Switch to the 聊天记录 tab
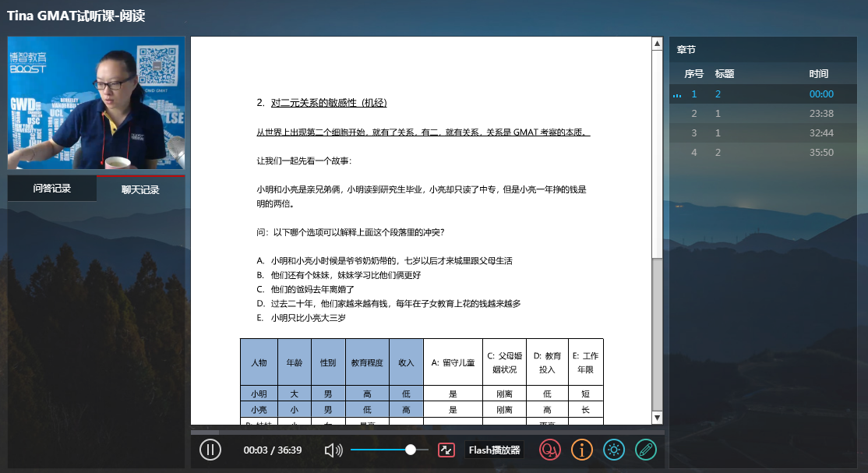868x473 pixels. point(140,189)
